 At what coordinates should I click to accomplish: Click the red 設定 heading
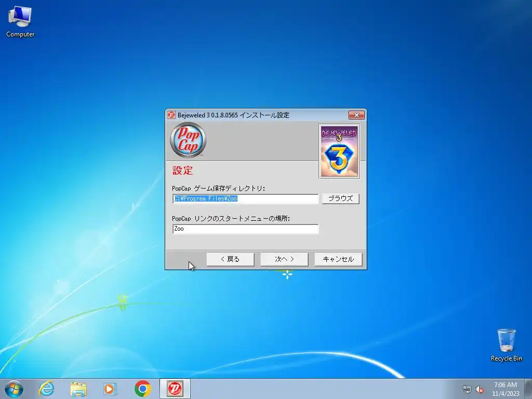point(182,170)
